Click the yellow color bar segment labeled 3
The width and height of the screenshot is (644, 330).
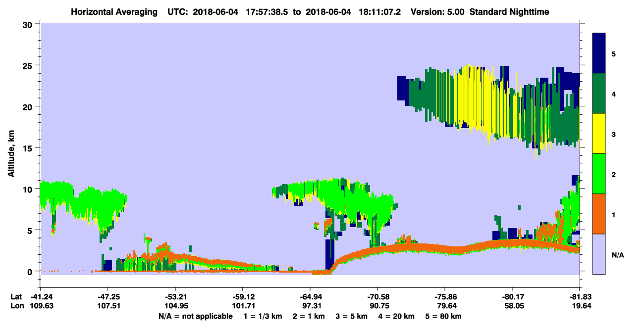[599, 134]
